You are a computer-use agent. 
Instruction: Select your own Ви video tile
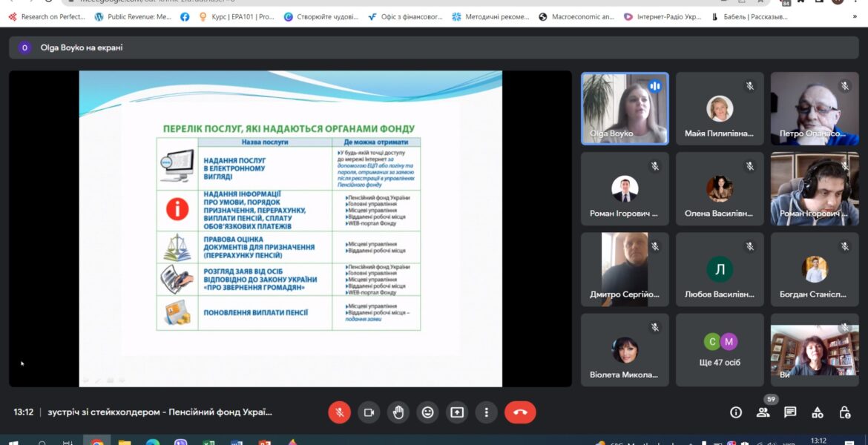pyautogui.click(x=815, y=350)
